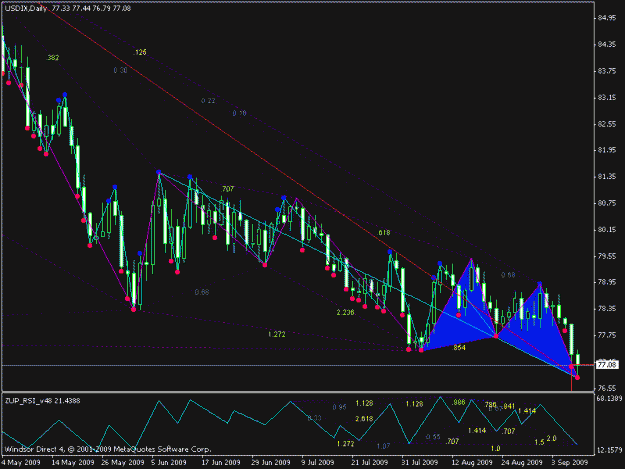
Task: Click the 2.0 label in RSI panel
Action: 551,438
